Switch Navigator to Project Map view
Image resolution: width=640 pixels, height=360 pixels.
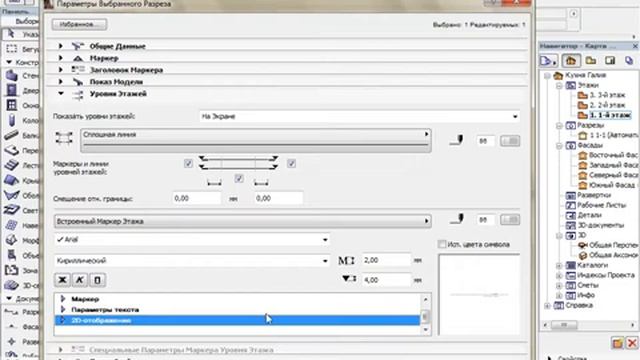[x=571, y=61]
